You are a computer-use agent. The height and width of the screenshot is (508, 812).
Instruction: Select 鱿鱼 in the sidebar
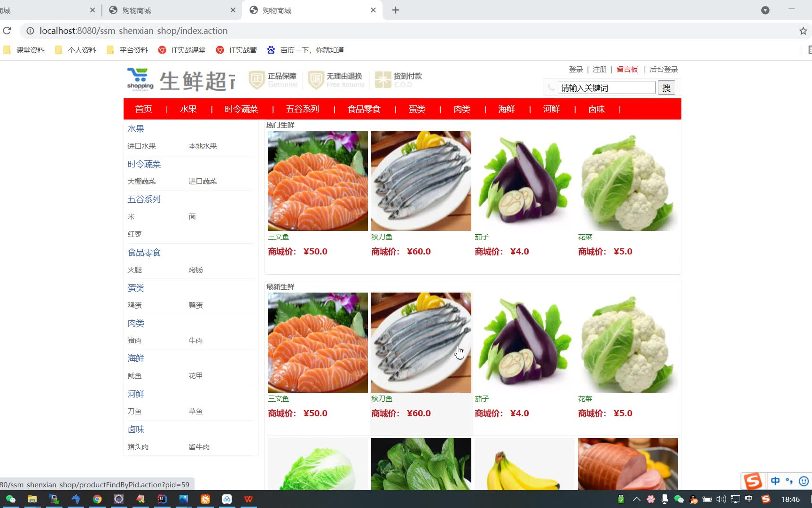(x=134, y=375)
